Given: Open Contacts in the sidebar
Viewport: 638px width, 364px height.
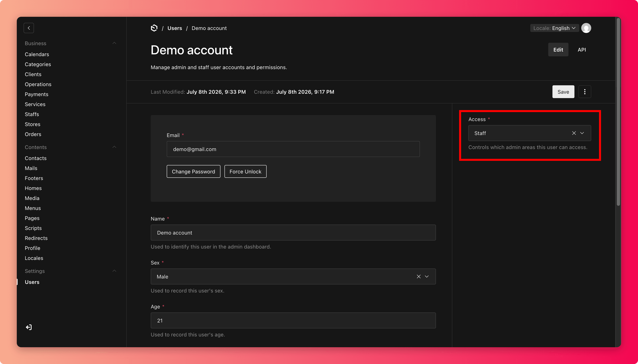Looking at the screenshot, I should pos(36,158).
